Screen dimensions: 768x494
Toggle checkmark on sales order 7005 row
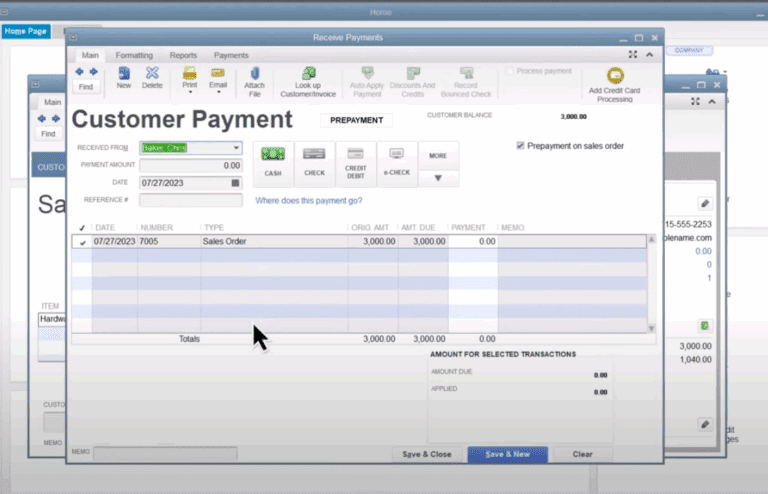tap(82, 242)
